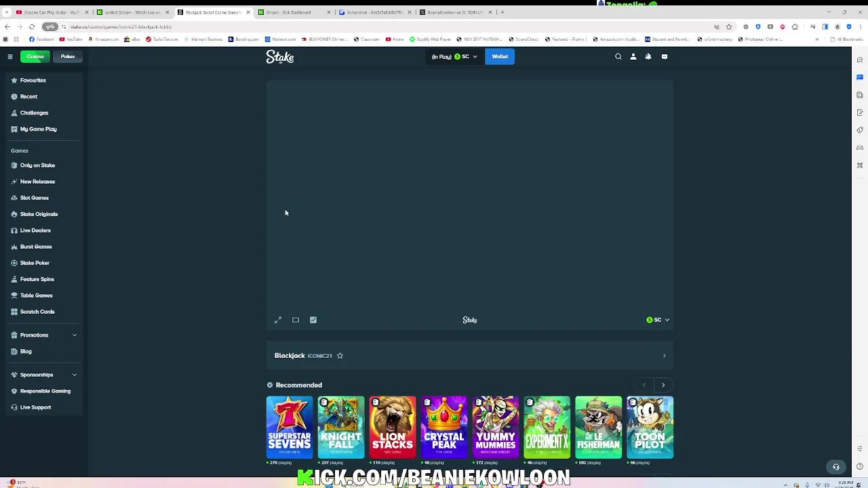Show next Recommended games with the arrow
This screenshot has height=488, width=868.
(x=663, y=385)
